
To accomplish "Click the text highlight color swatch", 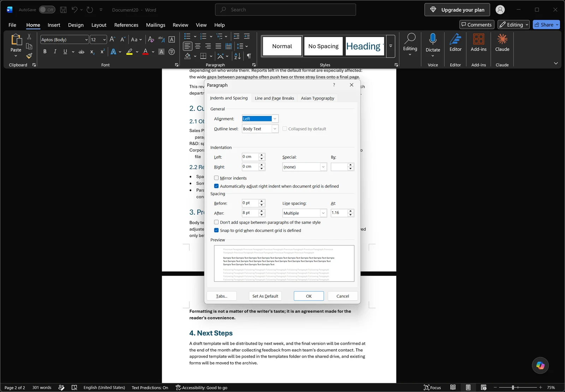I will [x=130, y=52].
